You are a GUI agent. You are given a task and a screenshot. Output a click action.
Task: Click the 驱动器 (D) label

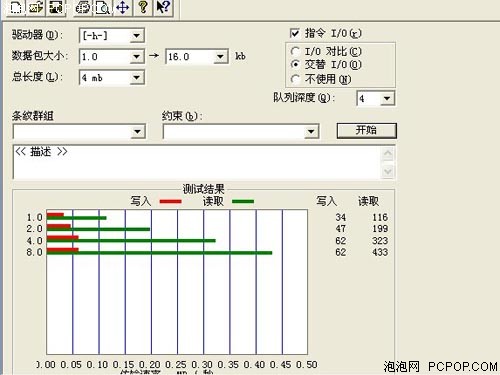coord(37,35)
